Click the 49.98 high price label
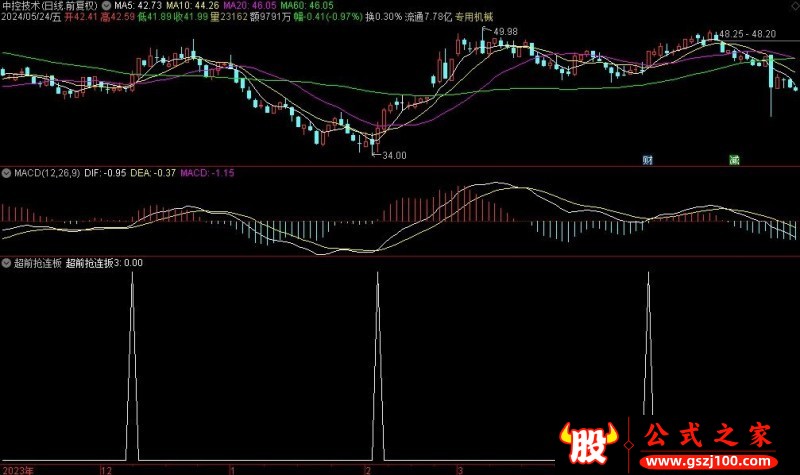Screen dimensions: 800x475 click(x=505, y=32)
